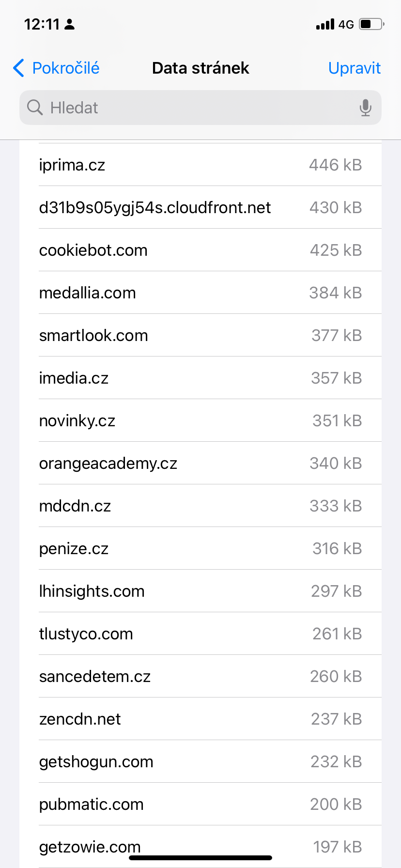Image resolution: width=401 pixels, height=868 pixels.
Task: Focus the Hledat search field
Action: coord(194,108)
